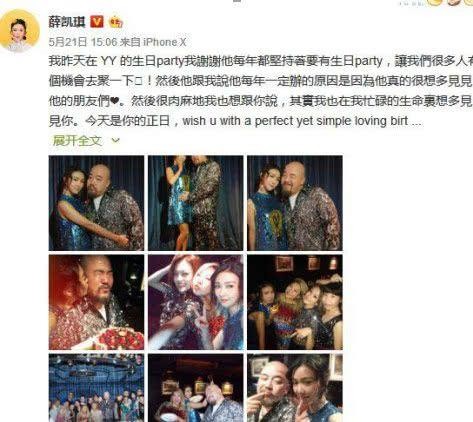Open second photo with standing full-body pose
Screen dimensions: 473x422
click(196, 203)
